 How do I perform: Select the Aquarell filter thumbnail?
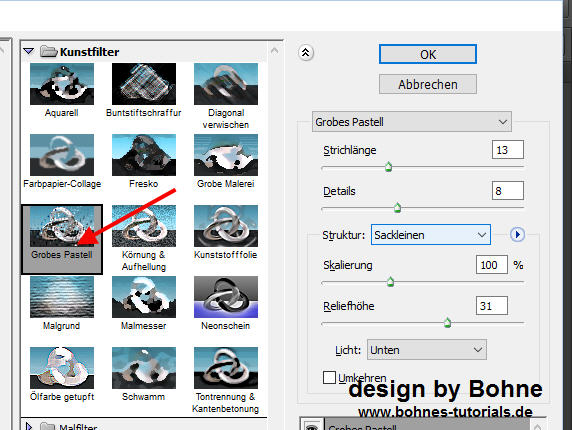point(62,84)
